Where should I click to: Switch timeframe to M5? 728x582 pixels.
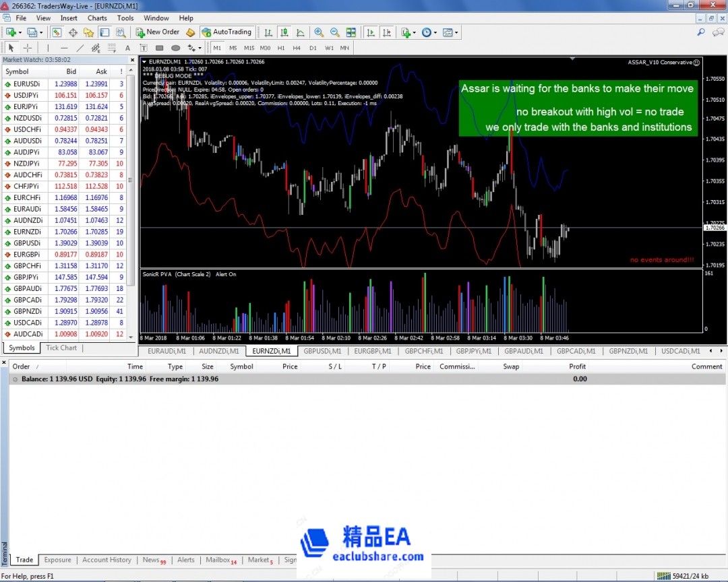click(x=233, y=48)
